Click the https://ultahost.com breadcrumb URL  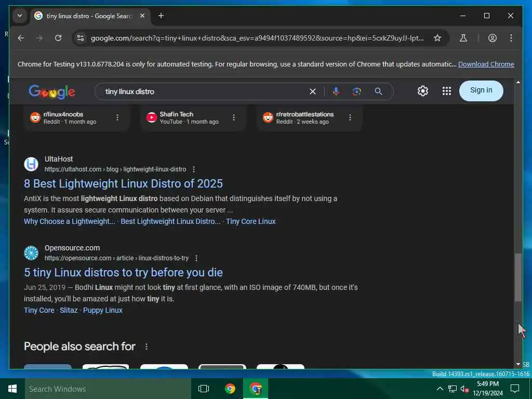tap(115, 169)
